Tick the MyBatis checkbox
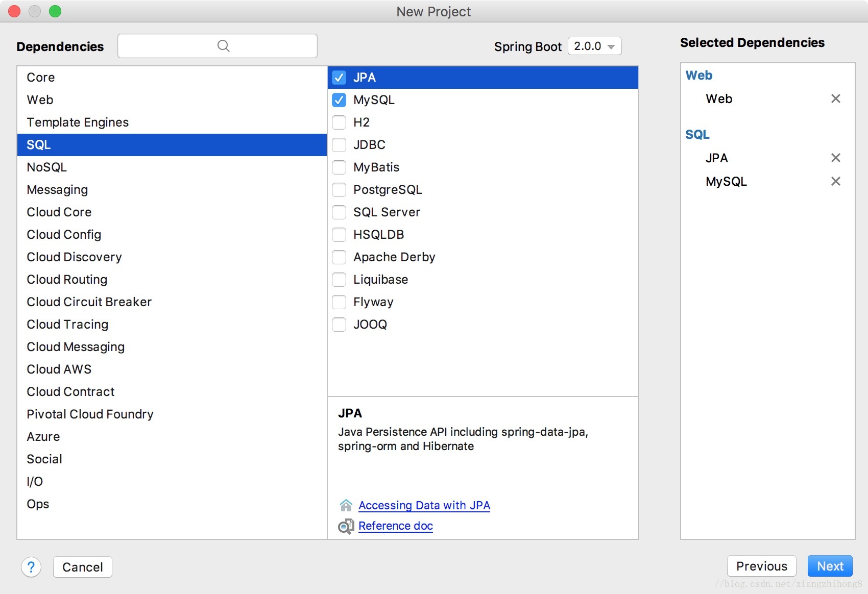Viewport: 868px width, 594px height. (x=339, y=167)
